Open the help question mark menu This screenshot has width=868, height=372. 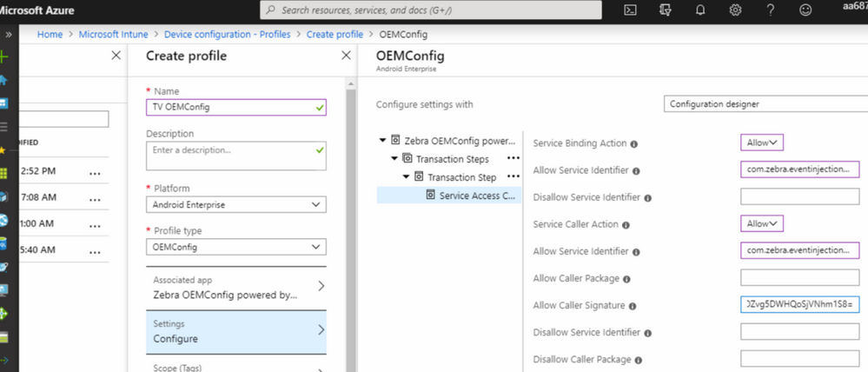point(770,10)
